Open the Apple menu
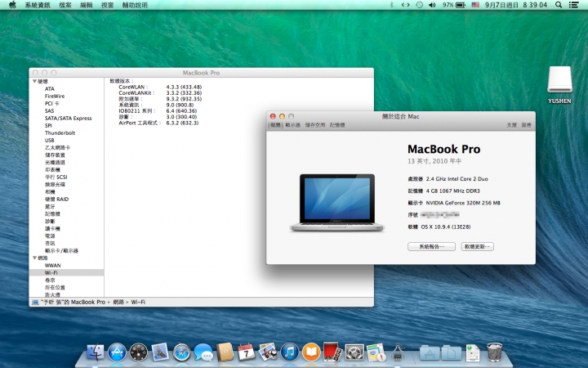 click(x=12, y=5)
